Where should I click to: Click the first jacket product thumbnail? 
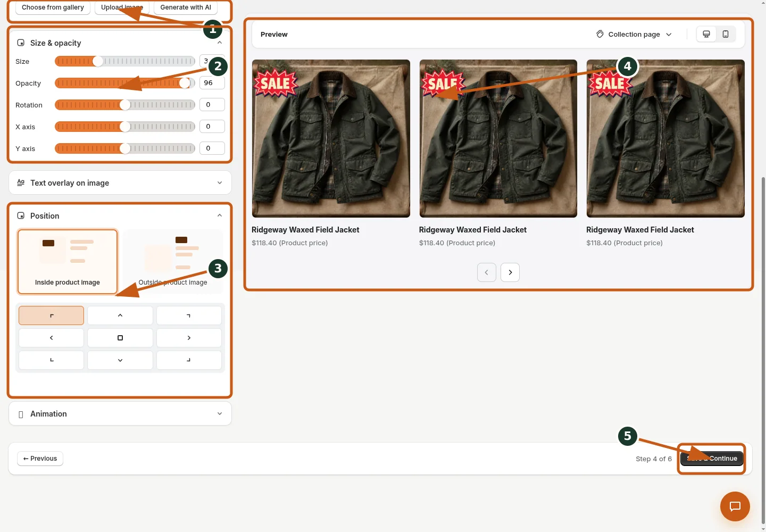[x=331, y=138]
